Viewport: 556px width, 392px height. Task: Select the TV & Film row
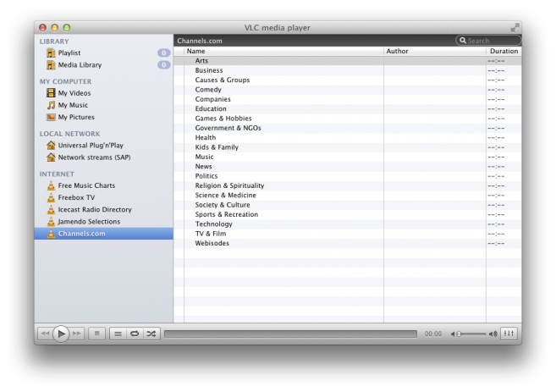tap(348, 234)
